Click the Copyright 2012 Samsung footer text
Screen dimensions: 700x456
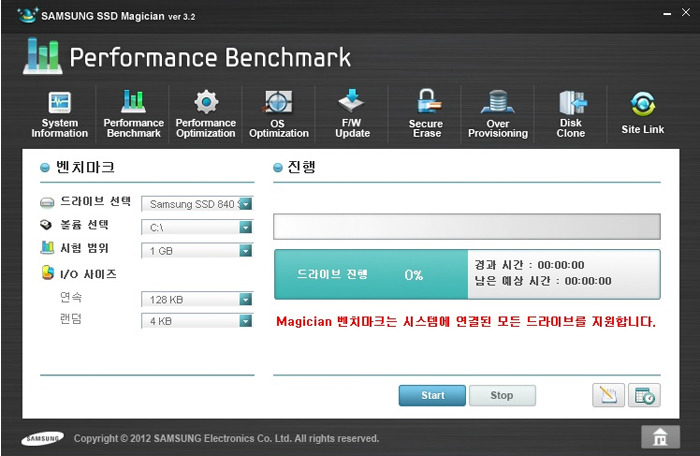click(226, 439)
